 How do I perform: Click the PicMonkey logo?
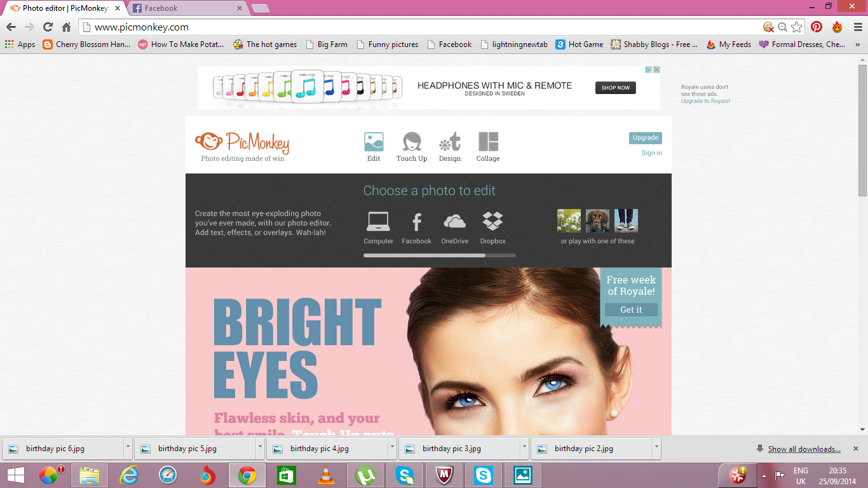coord(242,143)
